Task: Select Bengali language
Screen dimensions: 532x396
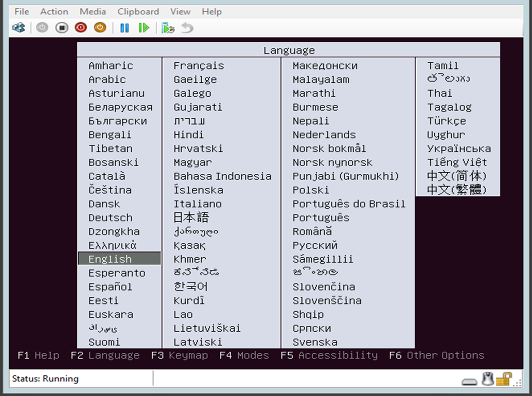Action: coord(110,135)
